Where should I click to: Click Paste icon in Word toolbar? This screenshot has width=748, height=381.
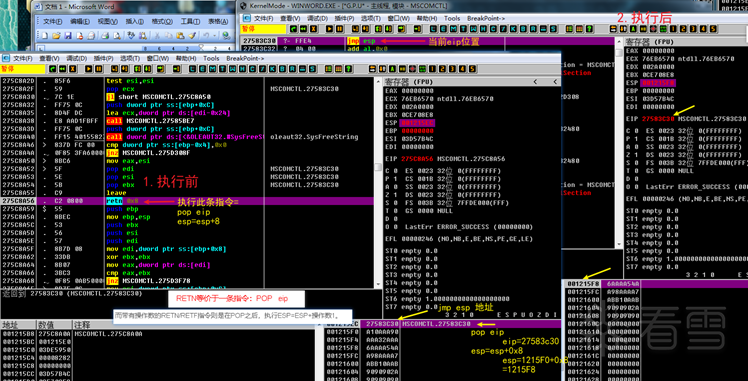180,35
